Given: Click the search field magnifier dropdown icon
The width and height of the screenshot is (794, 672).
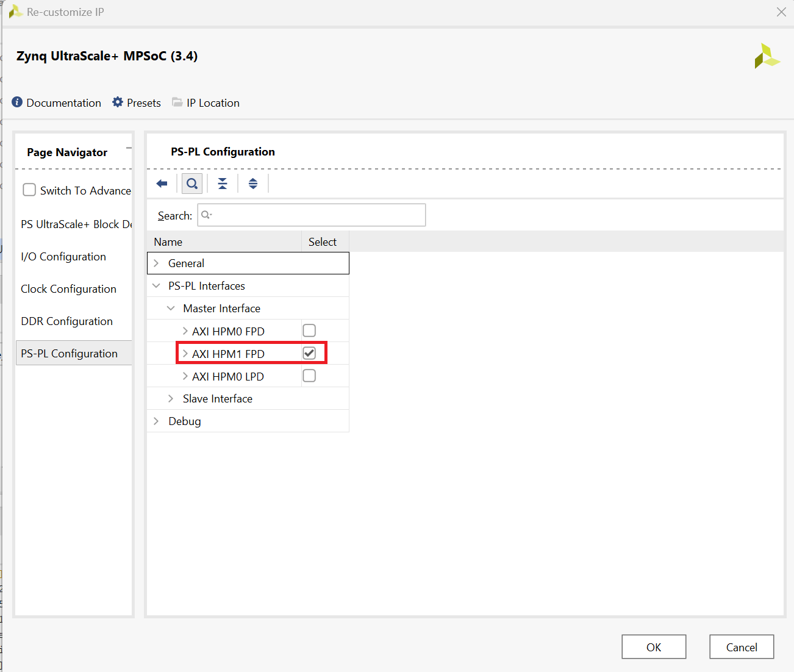Looking at the screenshot, I should (x=207, y=215).
